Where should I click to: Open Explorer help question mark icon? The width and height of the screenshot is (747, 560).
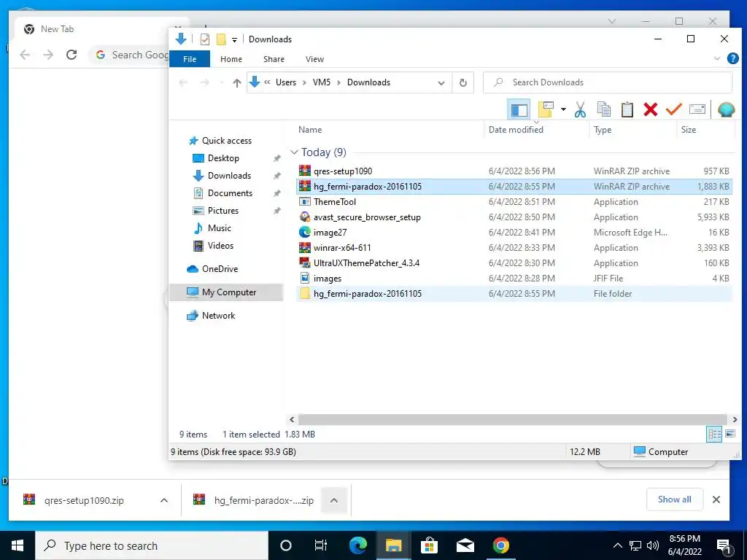click(x=732, y=58)
